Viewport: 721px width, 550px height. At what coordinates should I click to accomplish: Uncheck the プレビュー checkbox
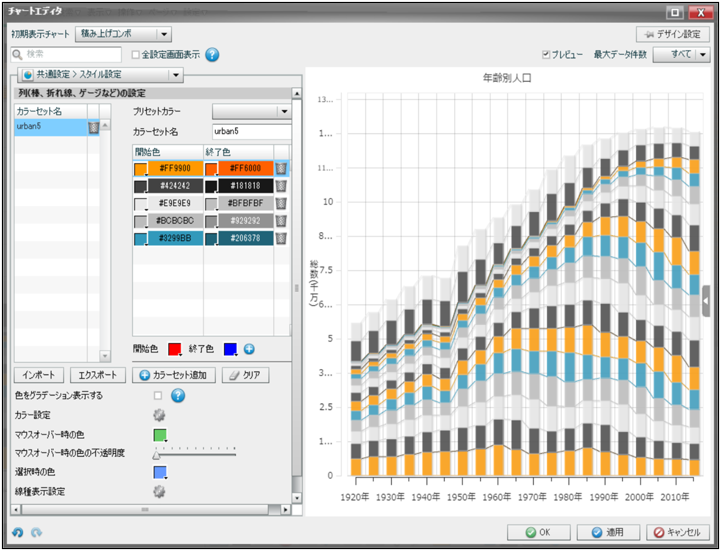546,55
